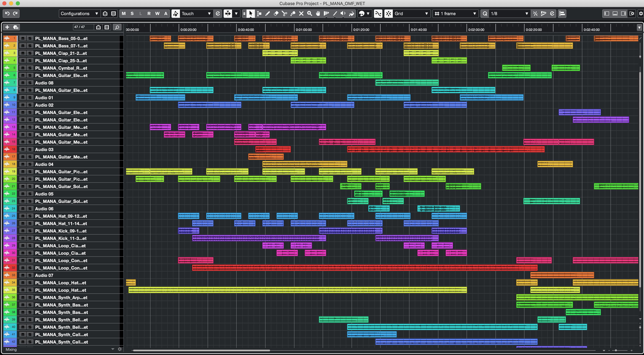Click the Mute X tool
The width and height of the screenshot is (644, 355).
[x=301, y=13]
